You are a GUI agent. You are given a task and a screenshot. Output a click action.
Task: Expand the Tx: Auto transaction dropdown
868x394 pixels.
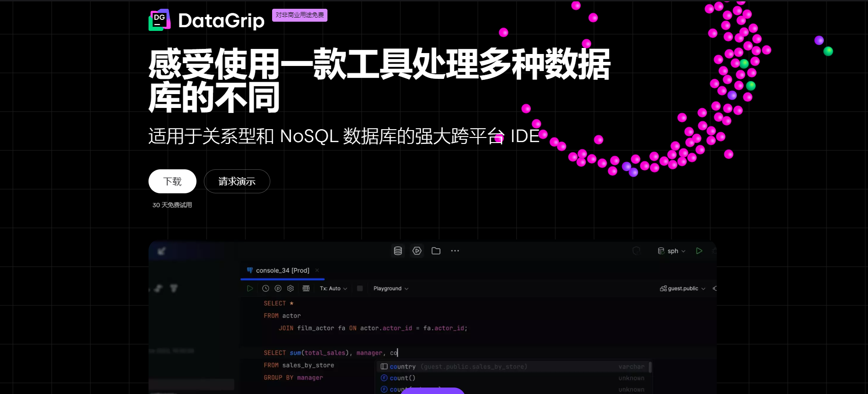[x=333, y=288]
